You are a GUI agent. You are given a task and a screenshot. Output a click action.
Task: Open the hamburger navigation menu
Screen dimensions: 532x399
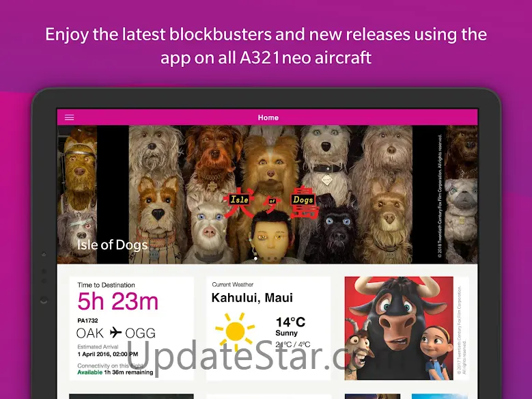(69, 118)
